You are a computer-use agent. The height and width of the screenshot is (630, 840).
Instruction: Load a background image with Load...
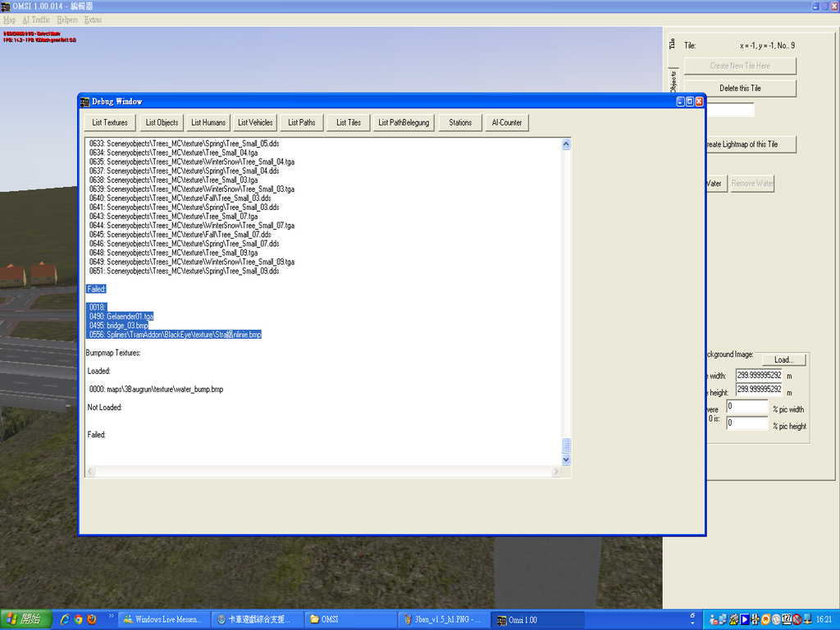[783, 359]
